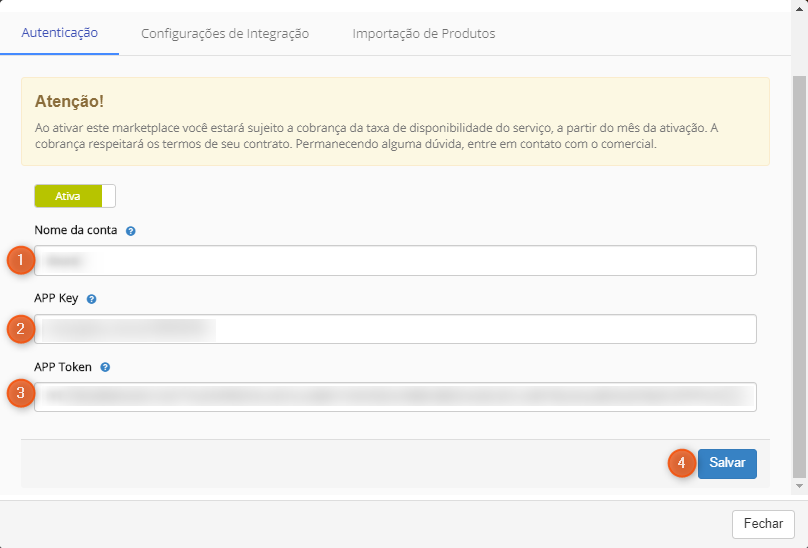This screenshot has width=808, height=548.
Task: Click the orange step 1 marker
Action: click(20, 260)
